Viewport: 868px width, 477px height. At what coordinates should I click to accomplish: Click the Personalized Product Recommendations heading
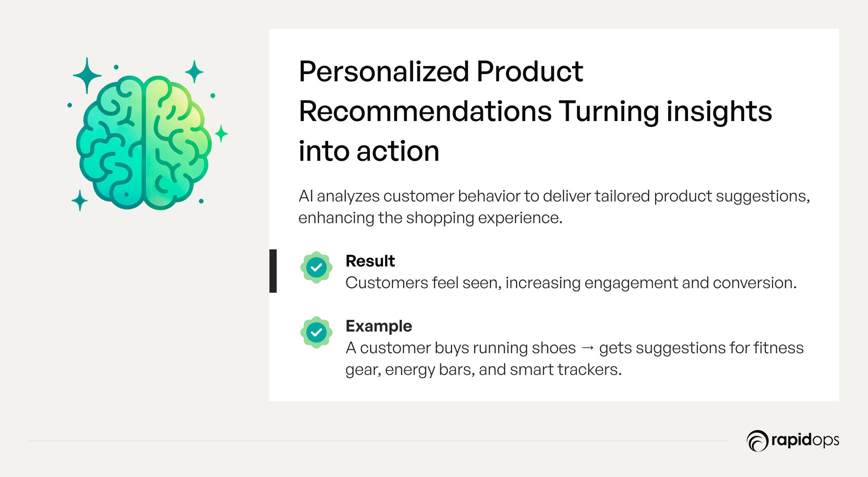click(535, 111)
